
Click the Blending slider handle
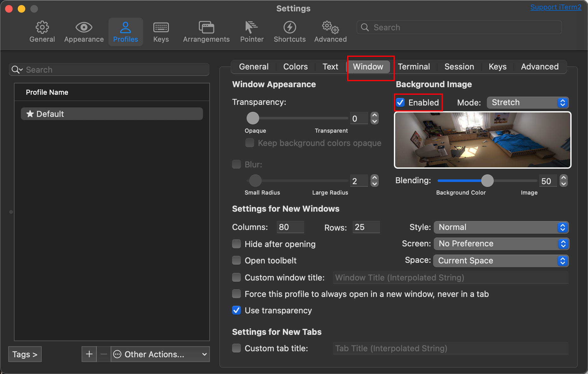pyautogui.click(x=487, y=181)
